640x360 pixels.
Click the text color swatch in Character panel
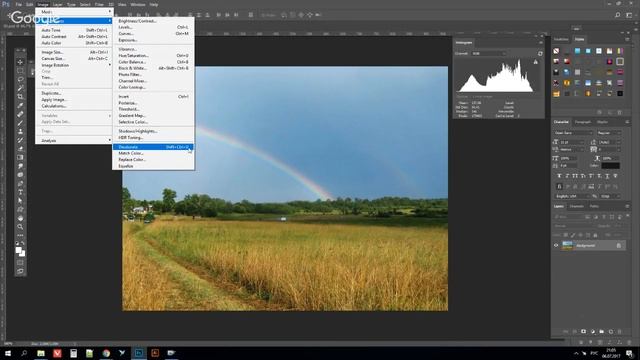pos(610,166)
